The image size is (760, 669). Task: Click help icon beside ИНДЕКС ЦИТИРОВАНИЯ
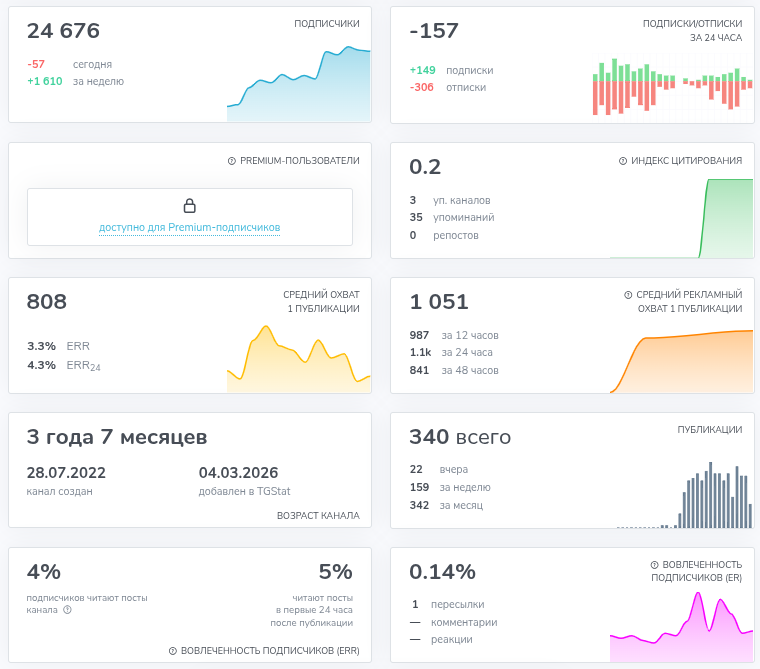point(622,161)
